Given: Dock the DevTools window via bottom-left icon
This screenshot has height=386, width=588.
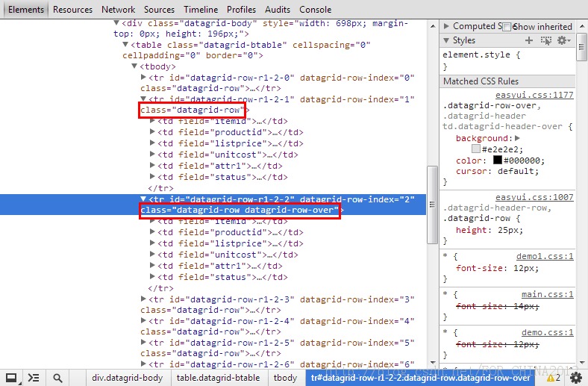Looking at the screenshot, I should [x=11, y=378].
